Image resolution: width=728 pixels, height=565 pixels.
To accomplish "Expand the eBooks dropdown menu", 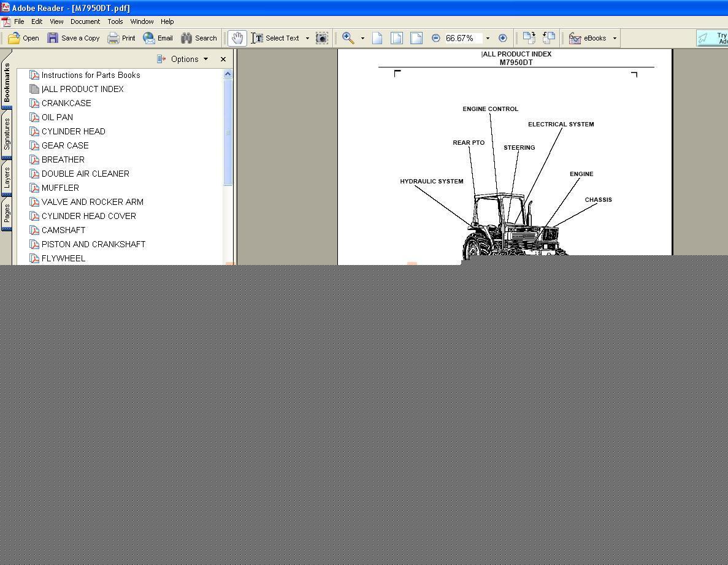I will pyautogui.click(x=615, y=38).
